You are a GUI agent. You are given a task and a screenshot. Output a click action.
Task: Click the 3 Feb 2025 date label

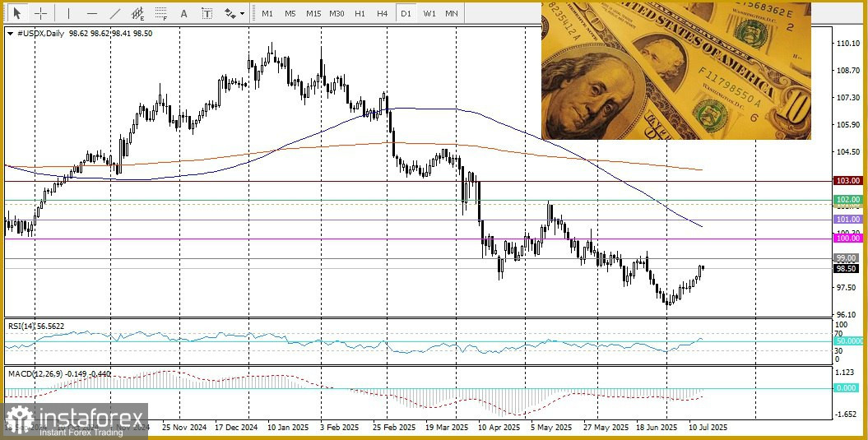340,428
